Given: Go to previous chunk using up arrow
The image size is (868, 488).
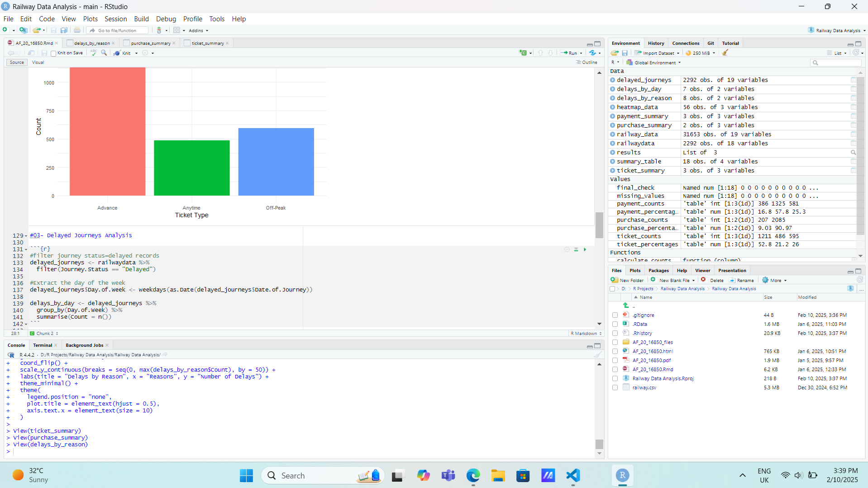Looking at the screenshot, I should pyautogui.click(x=540, y=53).
